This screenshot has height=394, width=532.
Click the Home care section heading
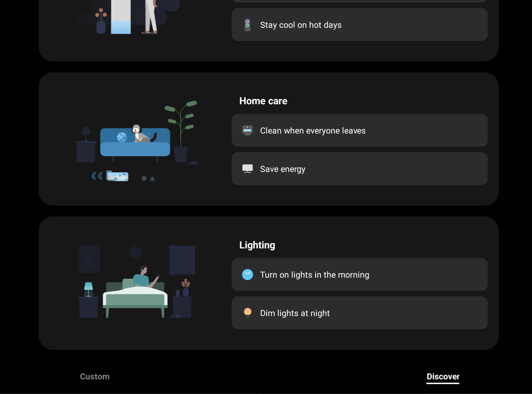click(263, 101)
